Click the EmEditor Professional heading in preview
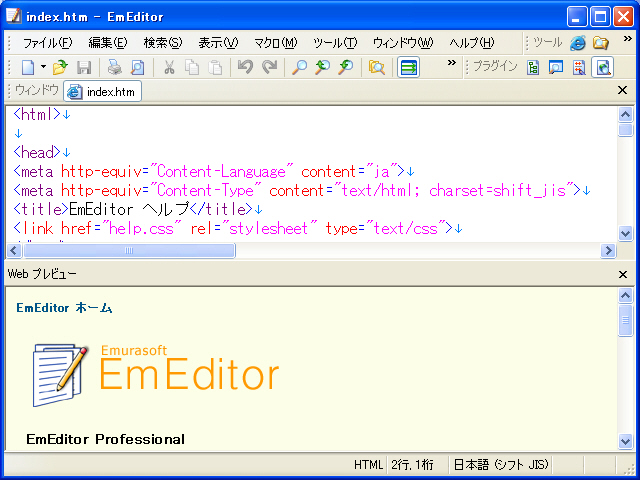 click(105, 439)
